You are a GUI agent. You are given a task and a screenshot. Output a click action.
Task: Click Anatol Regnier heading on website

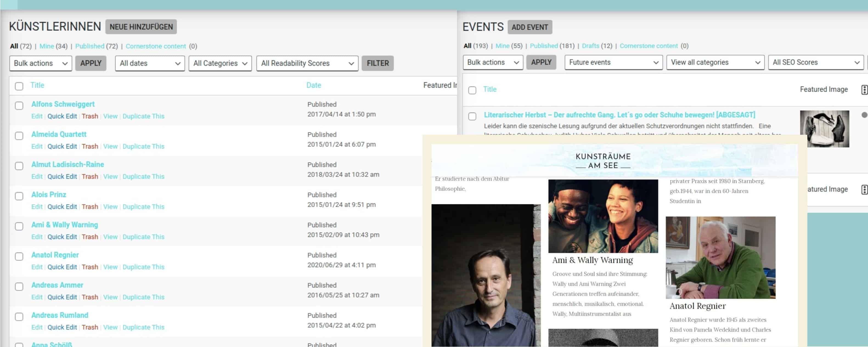(697, 306)
